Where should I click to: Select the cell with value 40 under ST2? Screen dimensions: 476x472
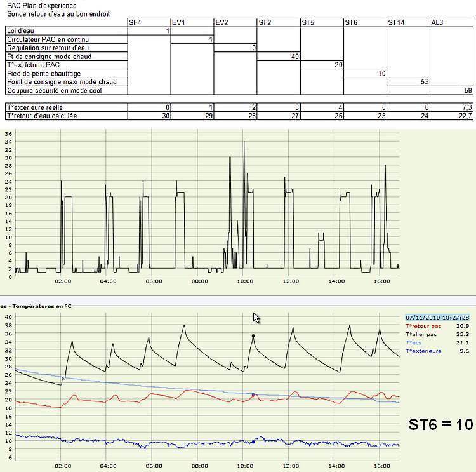click(x=278, y=57)
